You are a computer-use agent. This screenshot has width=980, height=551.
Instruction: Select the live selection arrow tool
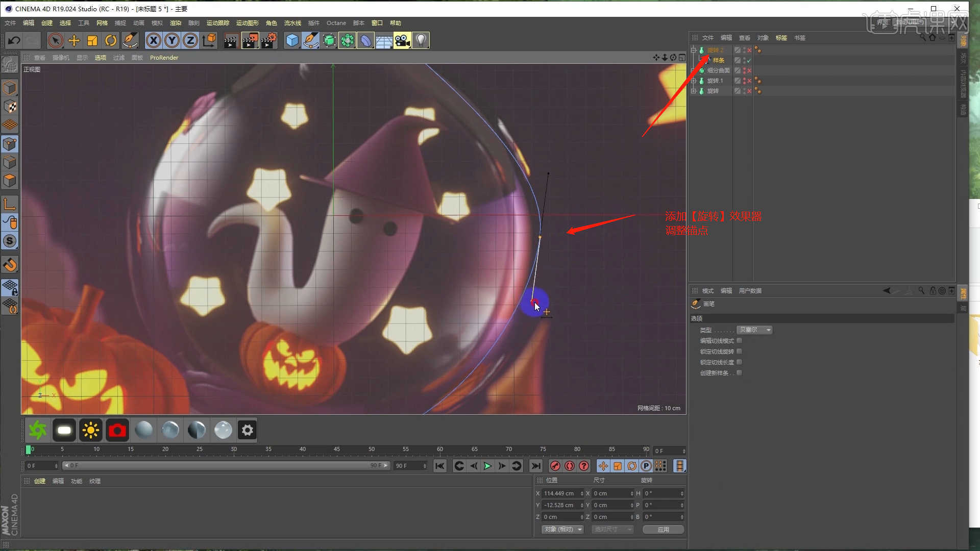(x=55, y=40)
